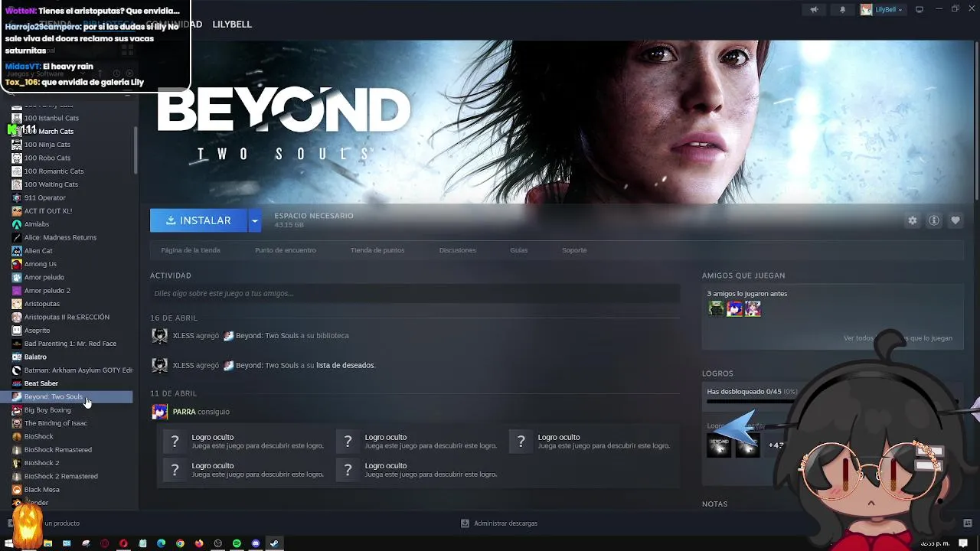Open Google Chrome on taskbar
980x551 pixels.
180,543
